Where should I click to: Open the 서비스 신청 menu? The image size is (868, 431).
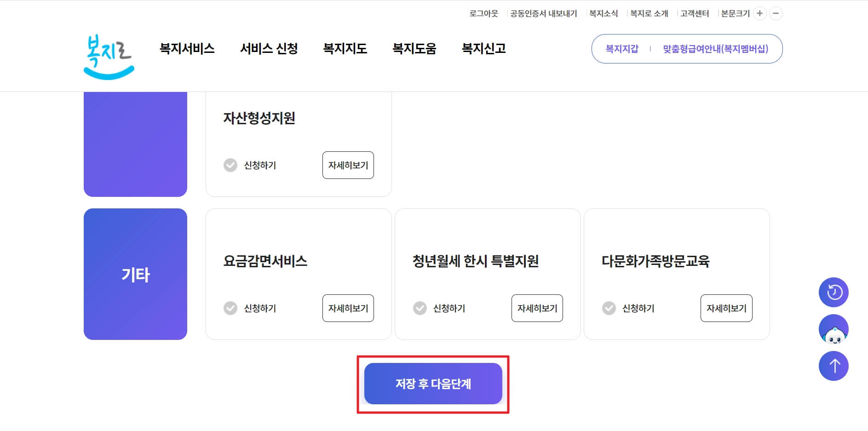pos(269,49)
